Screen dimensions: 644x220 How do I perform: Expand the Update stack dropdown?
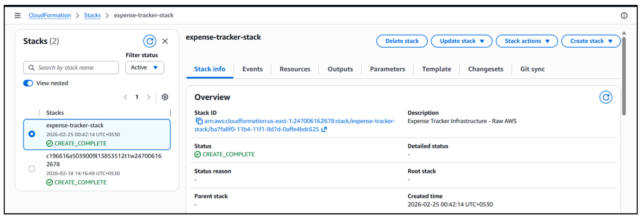[x=462, y=41]
